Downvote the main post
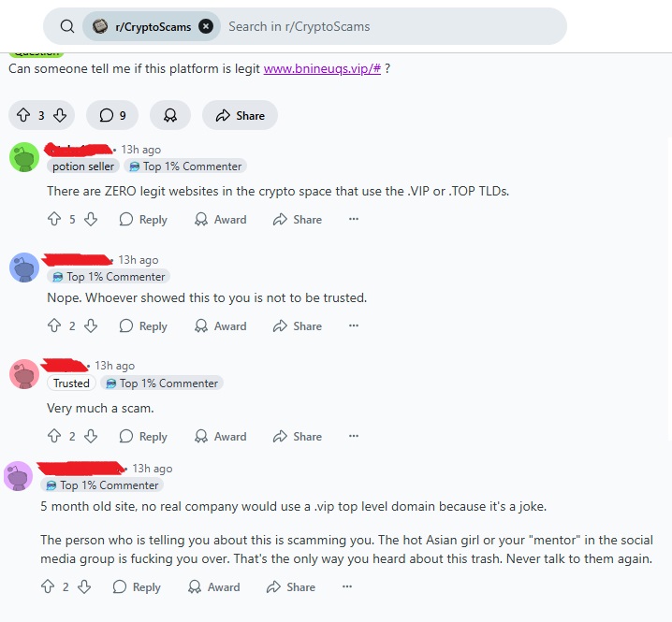 click(x=60, y=115)
